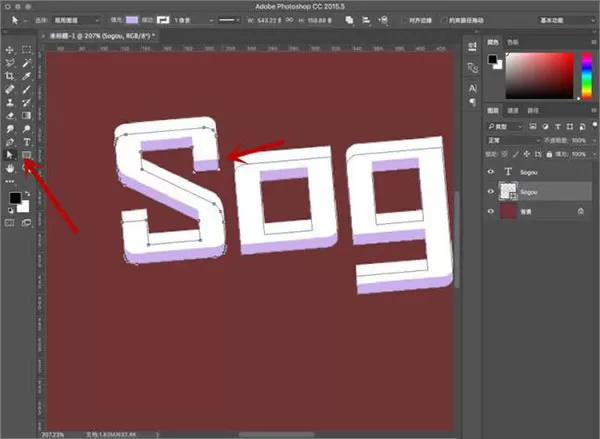Select the Eyedropper tool
Image resolution: width=600 pixels, height=439 pixels.
tap(26, 76)
